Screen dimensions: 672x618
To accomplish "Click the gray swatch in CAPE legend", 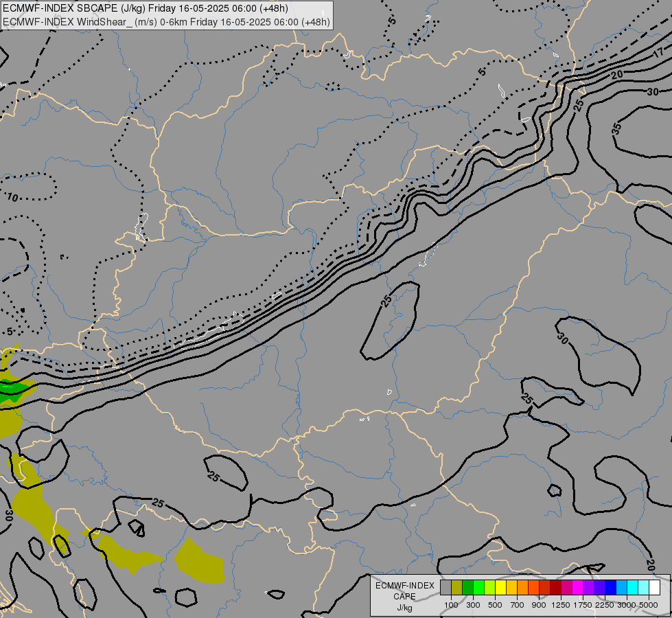I will pyautogui.click(x=445, y=588).
